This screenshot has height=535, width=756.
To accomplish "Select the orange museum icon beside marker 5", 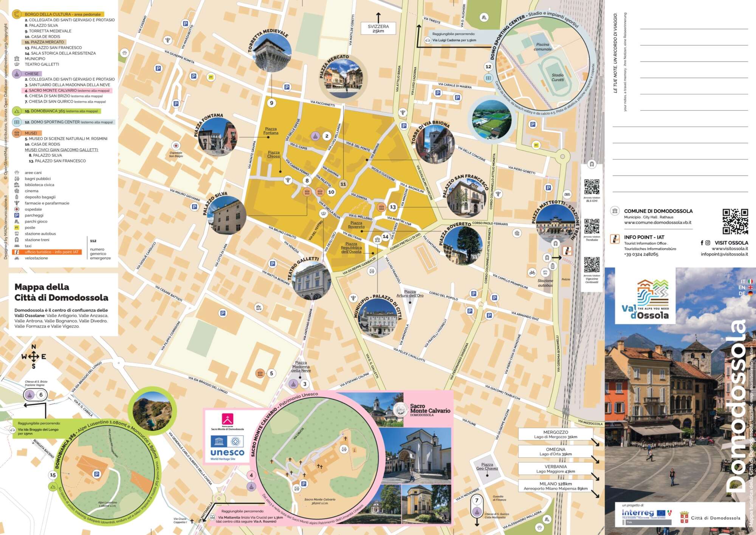I will pos(260,373).
